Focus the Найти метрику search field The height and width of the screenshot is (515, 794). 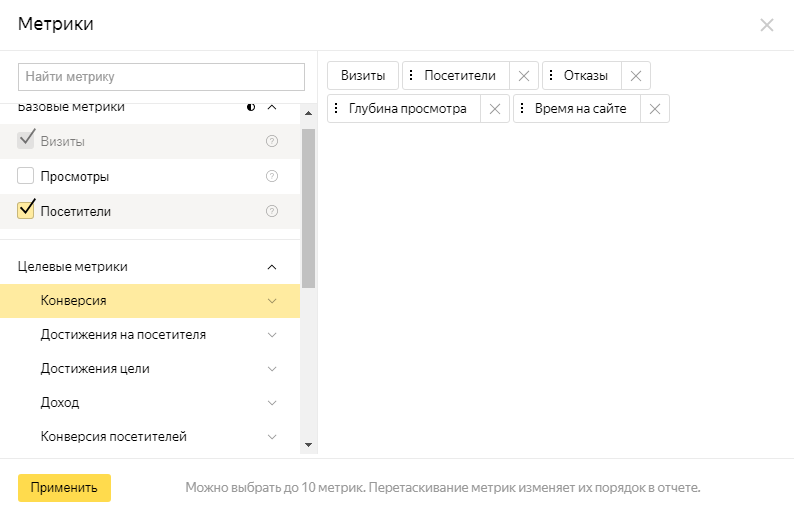coord(161,77)
